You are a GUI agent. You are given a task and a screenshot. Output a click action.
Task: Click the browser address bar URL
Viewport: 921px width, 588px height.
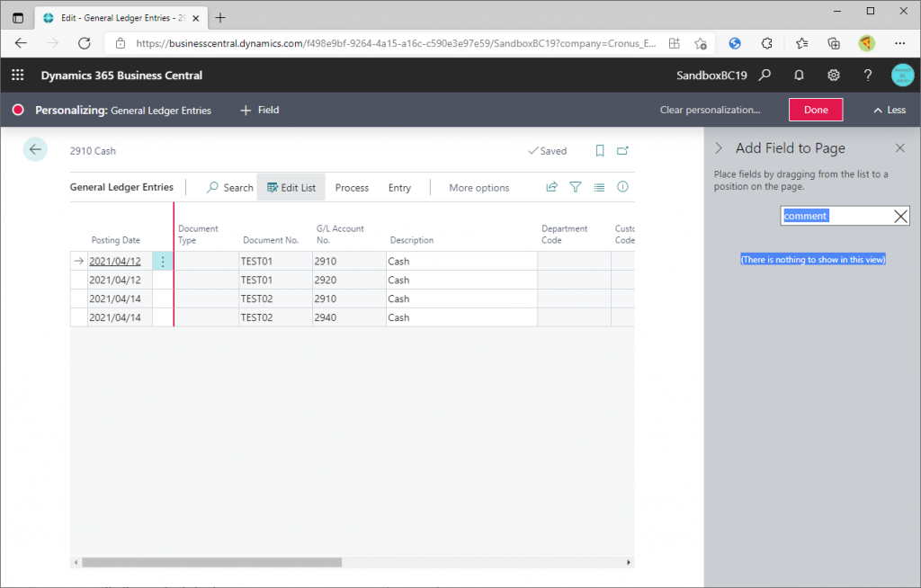point(396,43)
